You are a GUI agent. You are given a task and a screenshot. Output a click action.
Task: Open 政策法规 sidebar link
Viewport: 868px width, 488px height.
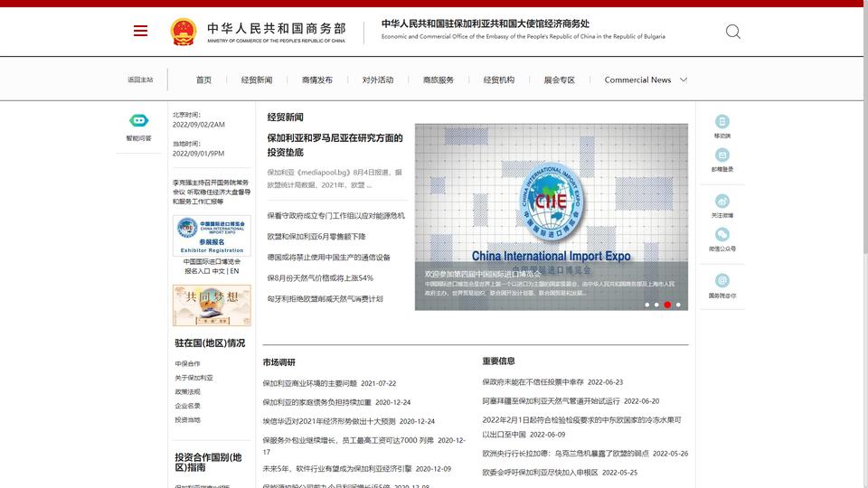pos(188,391)
